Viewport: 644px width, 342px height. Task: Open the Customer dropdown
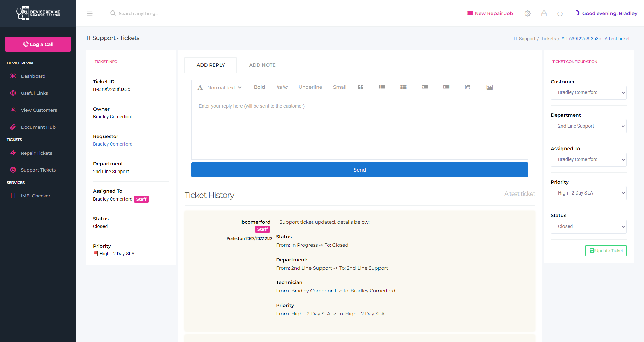(588, 93)
